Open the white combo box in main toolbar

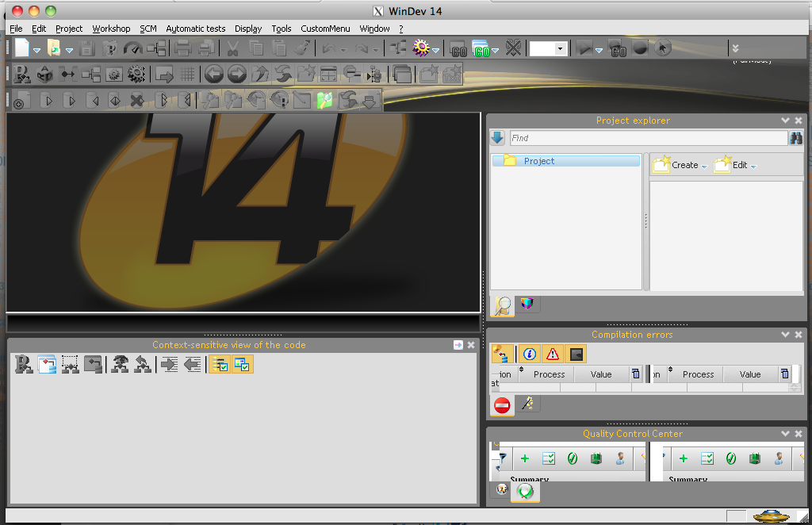[549, 48]
